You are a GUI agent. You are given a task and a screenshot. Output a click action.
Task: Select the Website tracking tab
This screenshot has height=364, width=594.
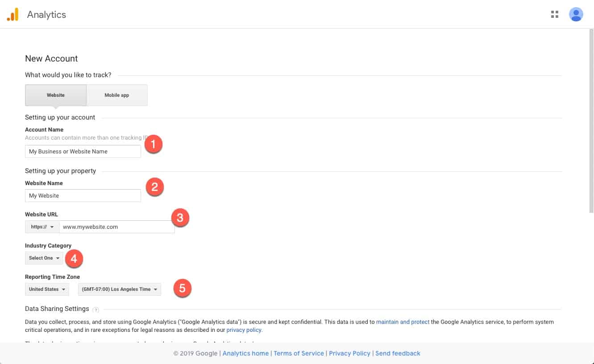point(56,95)
